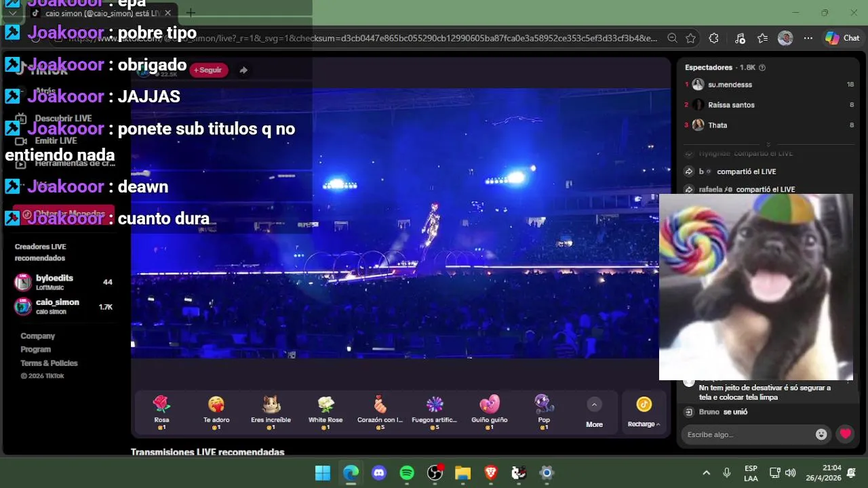Open Terms & Policies link
Image resolution: width=868 pixels, height=488 pixels.
click(49, 363)
